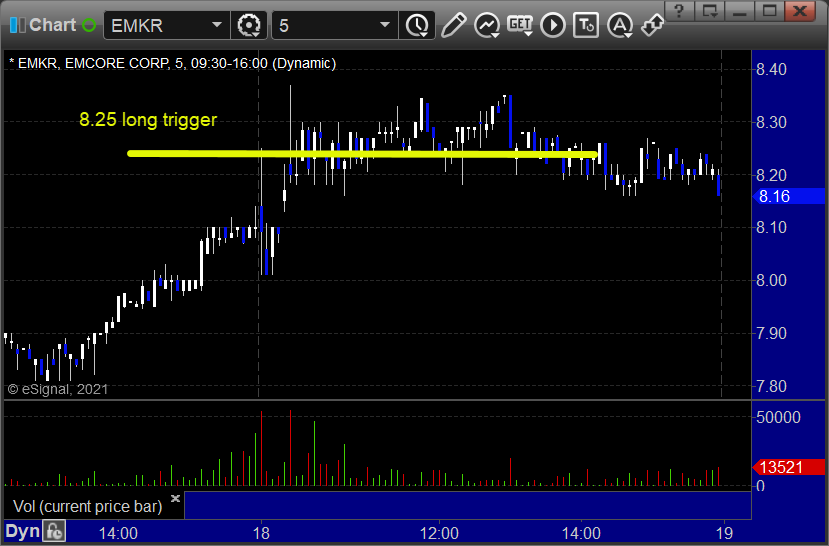The width and height of the screenshot is (829, 546).
Task: Click the 7.80 price scale label
Action: coord(771,386)
